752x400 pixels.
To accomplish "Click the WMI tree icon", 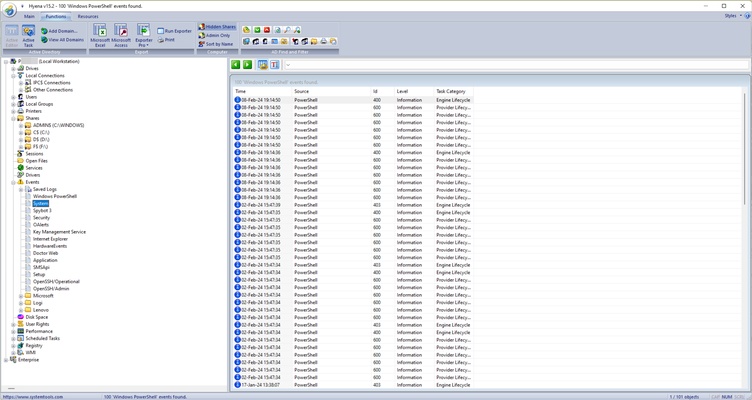I will [x=21, y=353].
